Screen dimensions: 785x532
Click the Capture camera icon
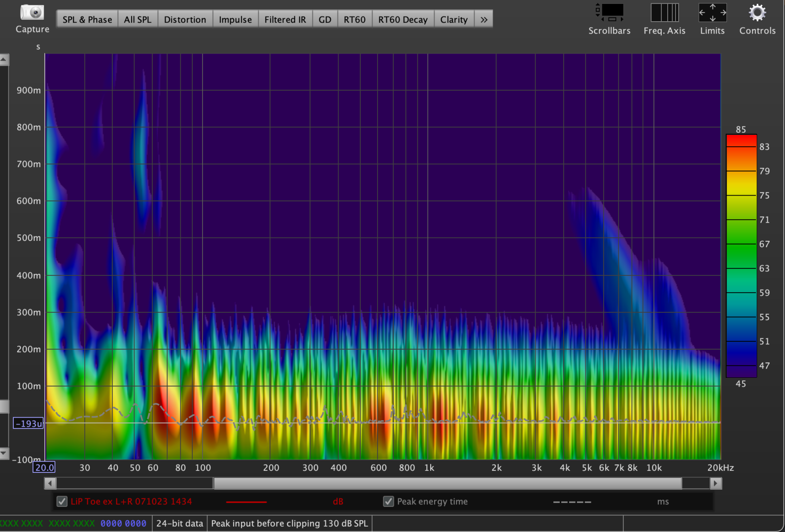pyautogui.click(x=32, y=13)
